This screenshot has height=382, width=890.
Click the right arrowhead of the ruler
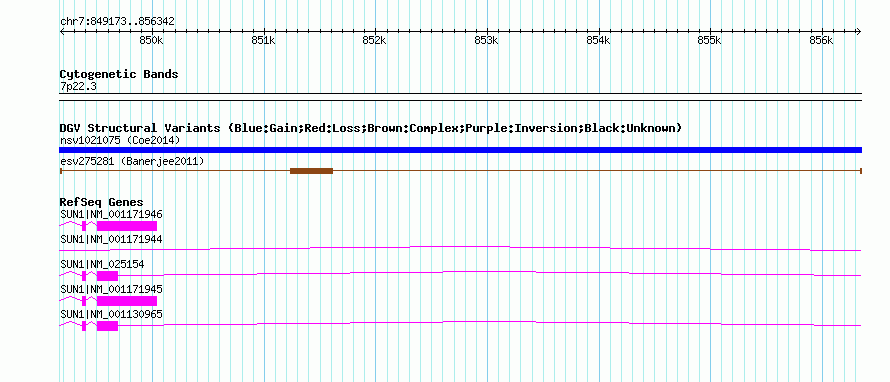(858, 31)
